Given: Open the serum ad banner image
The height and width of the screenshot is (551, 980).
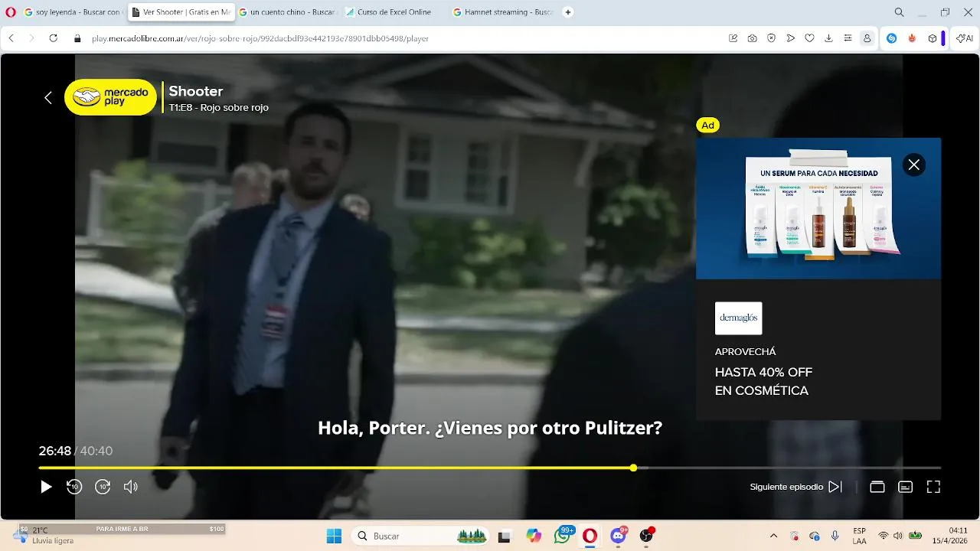Looking at the screenshot, I should [x=818, y=208].
